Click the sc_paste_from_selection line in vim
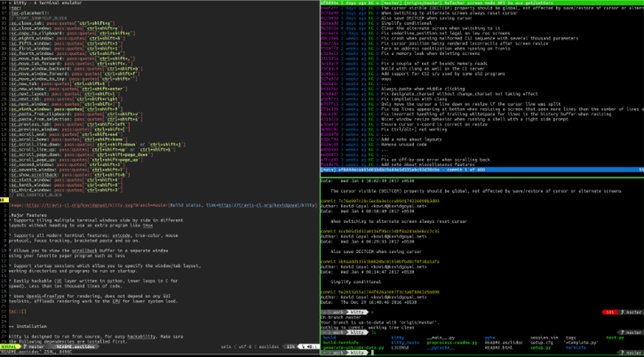644x357 pixels. (x=75, y=119)
